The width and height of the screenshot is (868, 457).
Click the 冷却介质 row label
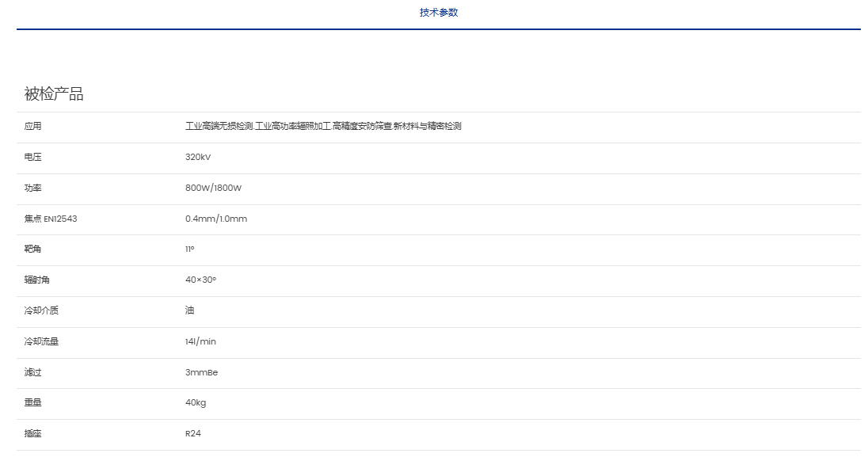pyautogui.click(x=41, y=310)
